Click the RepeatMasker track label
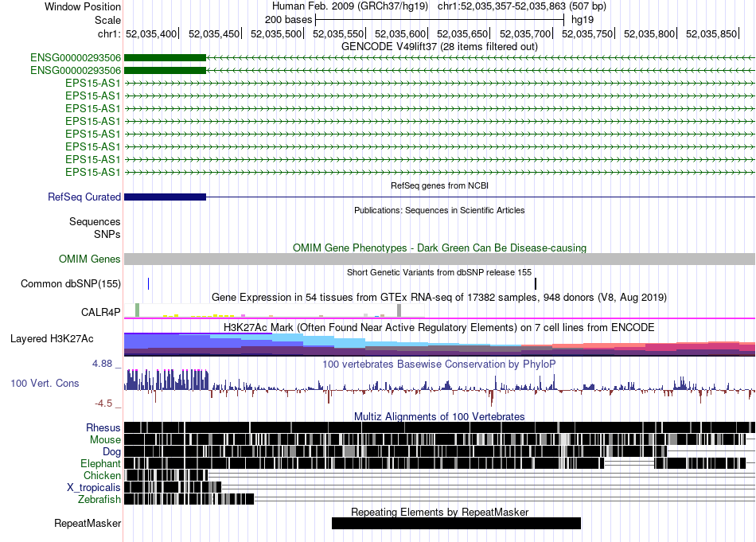 point(88,523)
